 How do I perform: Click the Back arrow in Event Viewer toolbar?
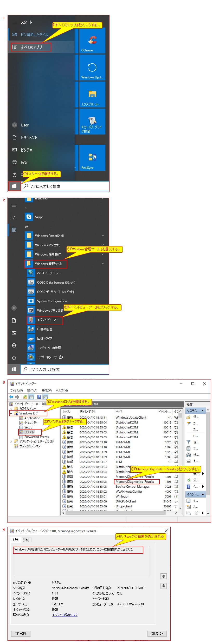pyautogui.click(x=11, y=397)
